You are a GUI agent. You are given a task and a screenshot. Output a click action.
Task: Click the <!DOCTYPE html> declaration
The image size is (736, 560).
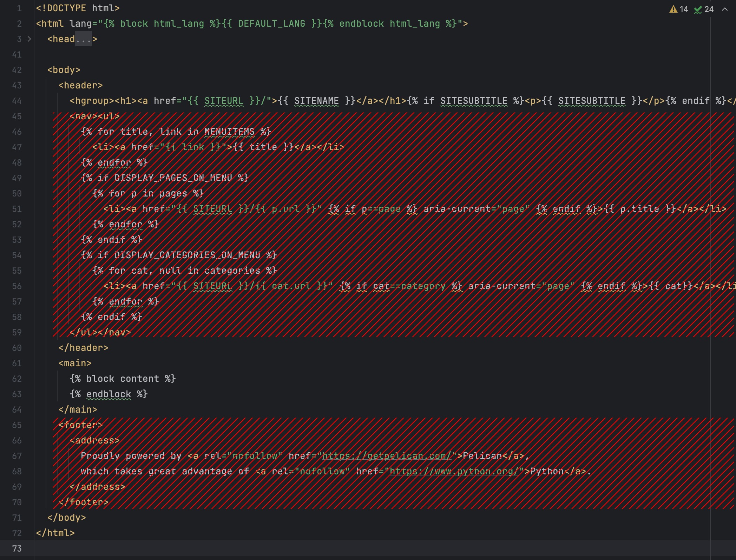pyautogui.click(x=78, y=8)
